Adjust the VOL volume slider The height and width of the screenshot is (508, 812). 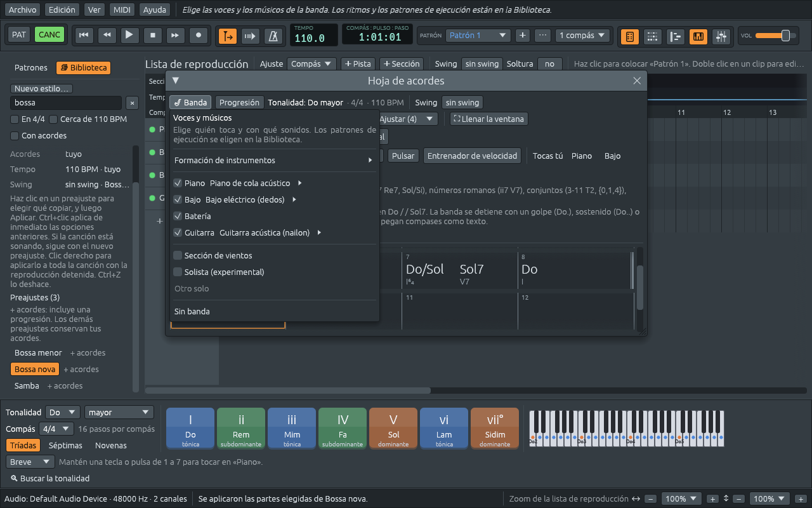point(776,36)
